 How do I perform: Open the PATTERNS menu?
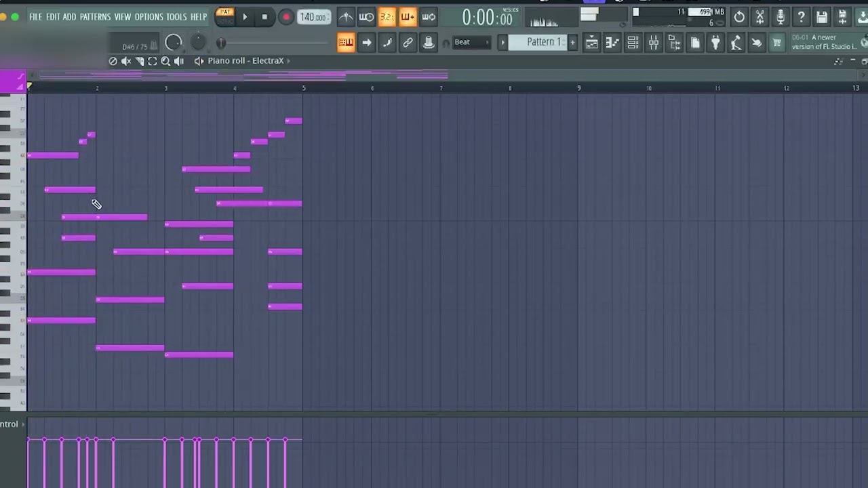(95, 17)
